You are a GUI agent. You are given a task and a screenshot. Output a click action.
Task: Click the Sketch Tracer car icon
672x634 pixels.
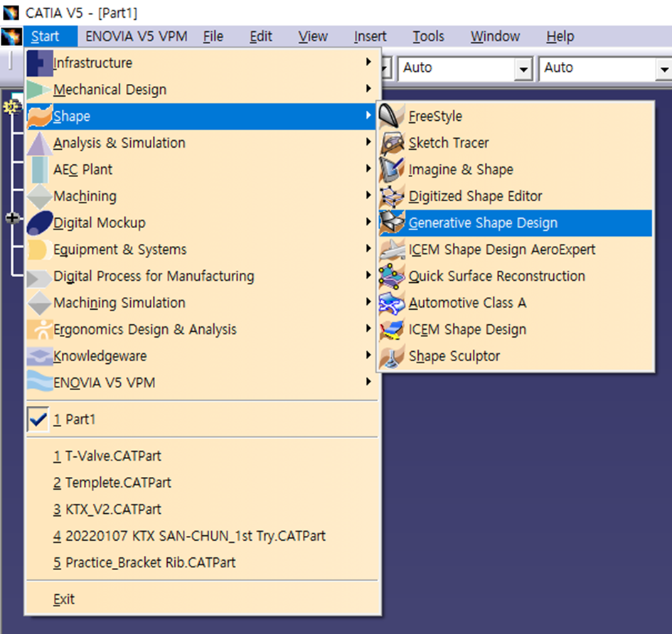pos(392,143)
